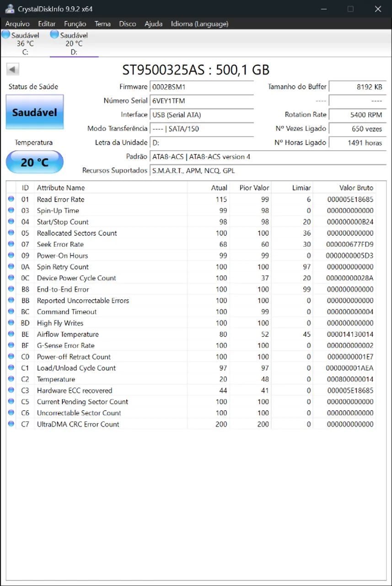Click Rotation Rate field 5400 RPM
This screenshot has width=392, height=586.
coord(358,115)
